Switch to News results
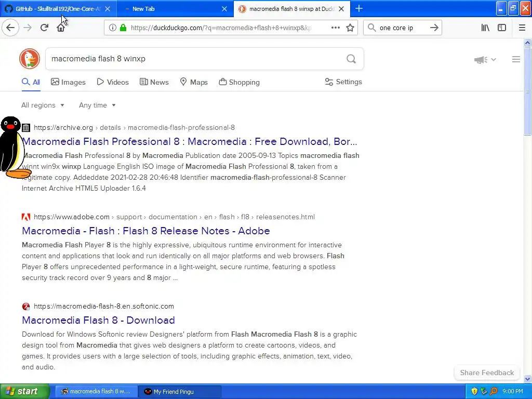 point(154,82)
